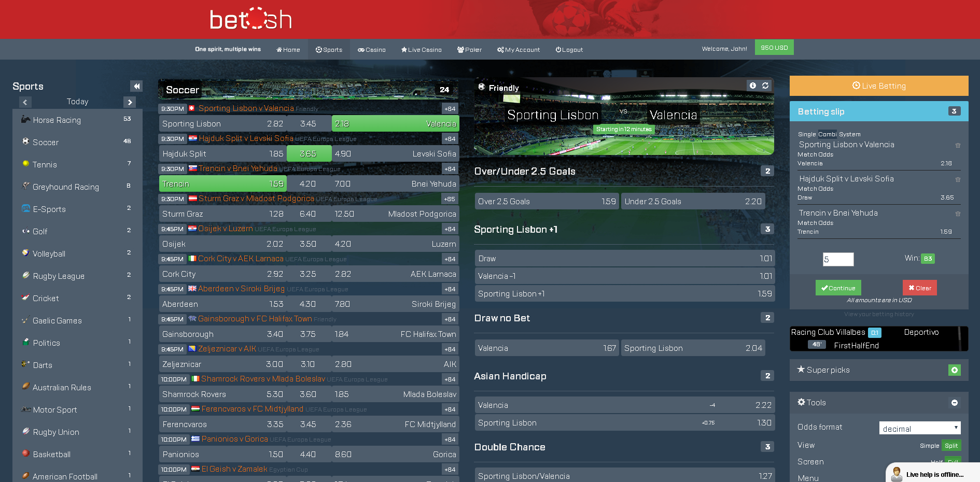Refresh the Sporting Lisbon v Valencia match panel

(765, 86)
